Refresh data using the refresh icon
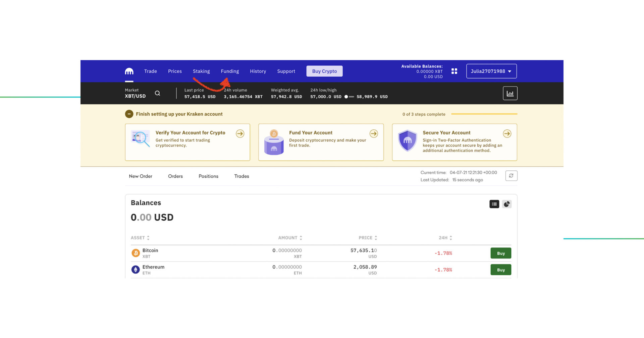 pos(511,175)
